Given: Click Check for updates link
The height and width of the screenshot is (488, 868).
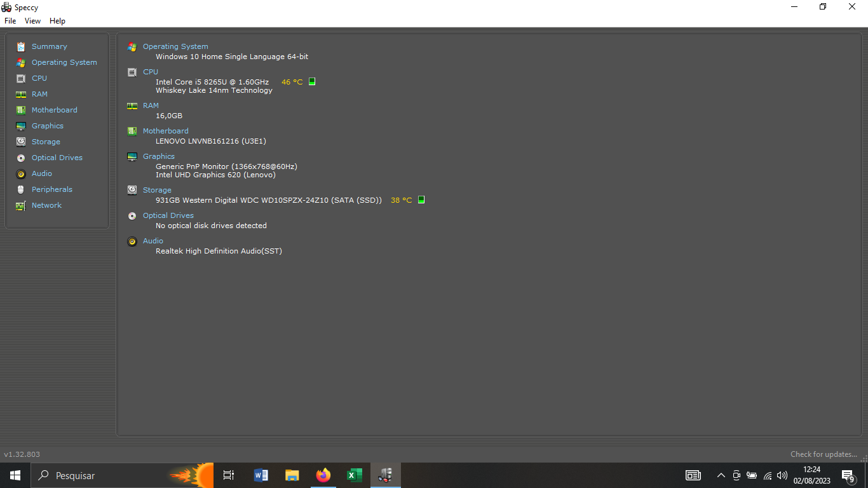Looking at the screenshot, I should [x=824, y=454].
